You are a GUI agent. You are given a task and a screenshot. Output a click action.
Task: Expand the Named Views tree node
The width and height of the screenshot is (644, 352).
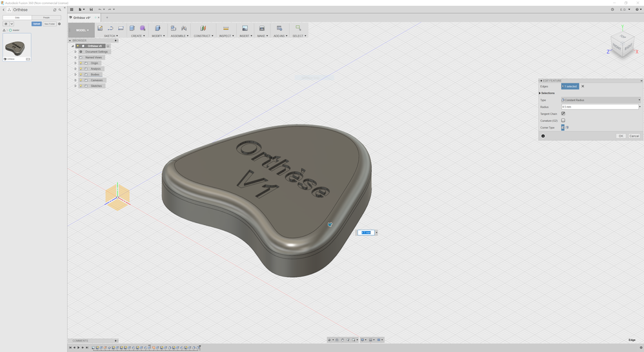pos(75,57)
